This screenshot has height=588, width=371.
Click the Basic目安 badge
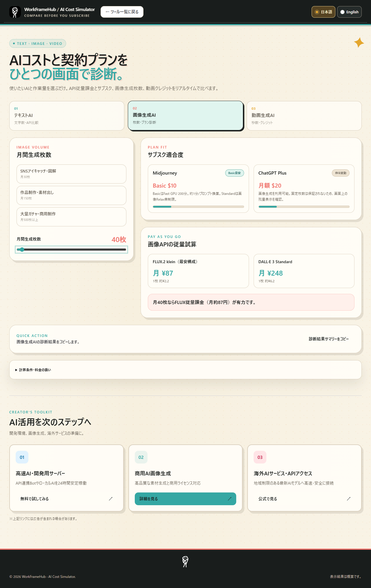tap(234, 173)
